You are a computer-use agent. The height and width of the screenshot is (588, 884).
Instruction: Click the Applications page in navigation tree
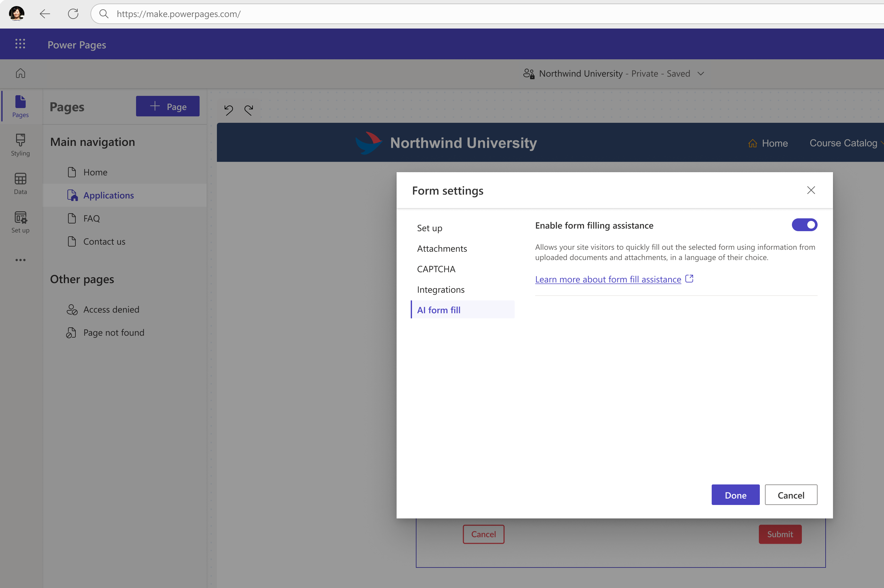[108, 195]
